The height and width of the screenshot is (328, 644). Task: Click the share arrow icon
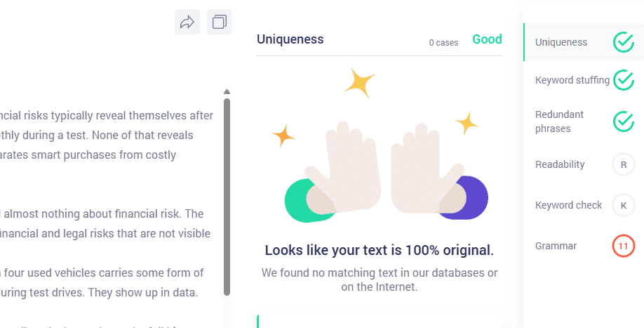tap(187, 22)
